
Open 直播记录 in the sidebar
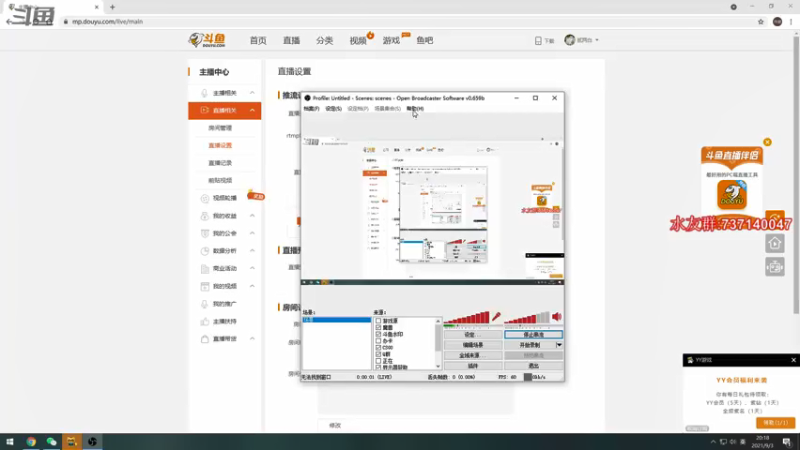click(220, 163)
